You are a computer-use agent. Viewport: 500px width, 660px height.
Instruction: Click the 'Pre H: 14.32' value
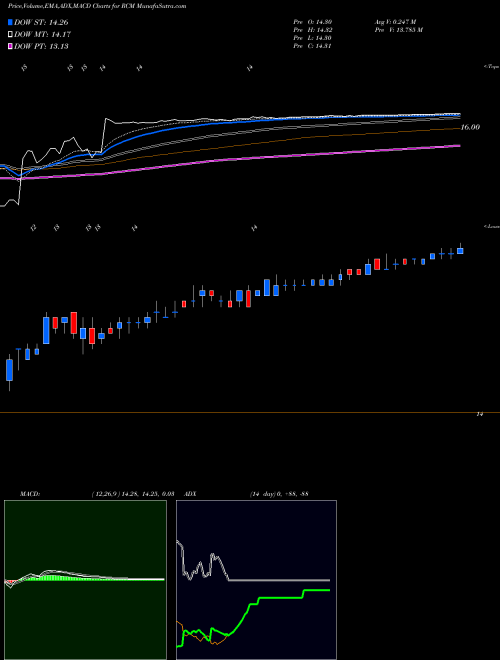(313, 30)
